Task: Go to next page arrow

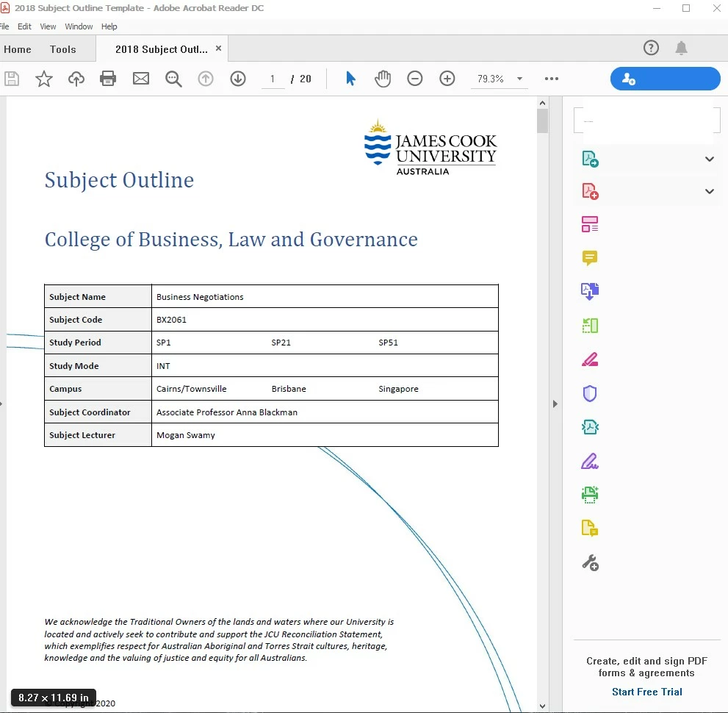Action: point(238,79)
